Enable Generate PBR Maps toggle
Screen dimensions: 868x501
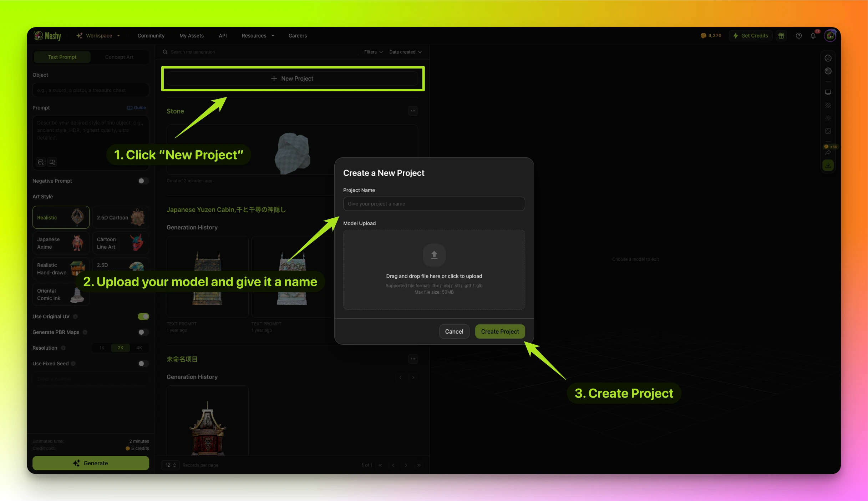tap(143, 332)
